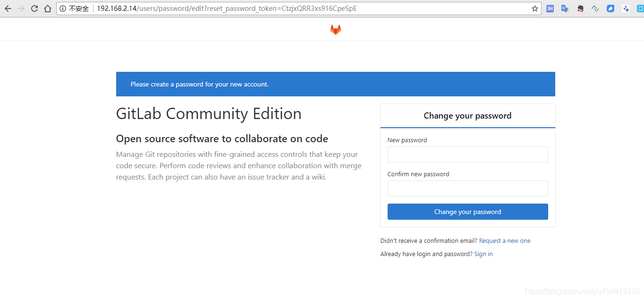Open the blue dots extension icon
The width and height of the screenshot is (644, 300).
(x=626, y=9)
